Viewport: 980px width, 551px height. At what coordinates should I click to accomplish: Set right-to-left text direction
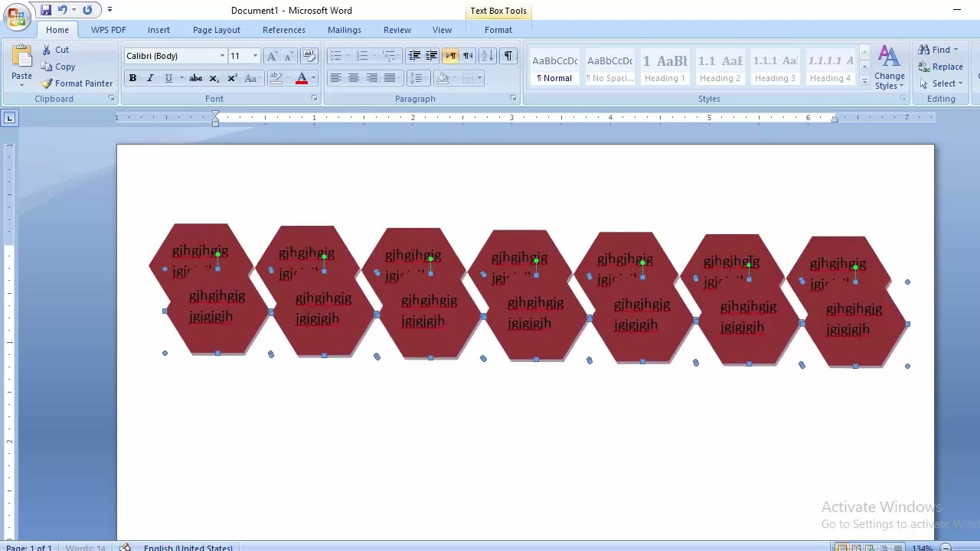point(468,56)
